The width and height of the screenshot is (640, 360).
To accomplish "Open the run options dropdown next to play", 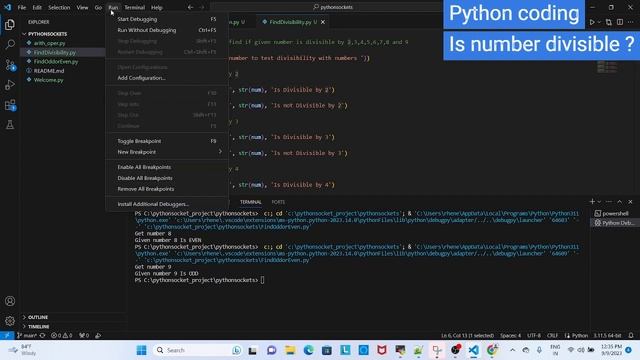I will 599,22.
